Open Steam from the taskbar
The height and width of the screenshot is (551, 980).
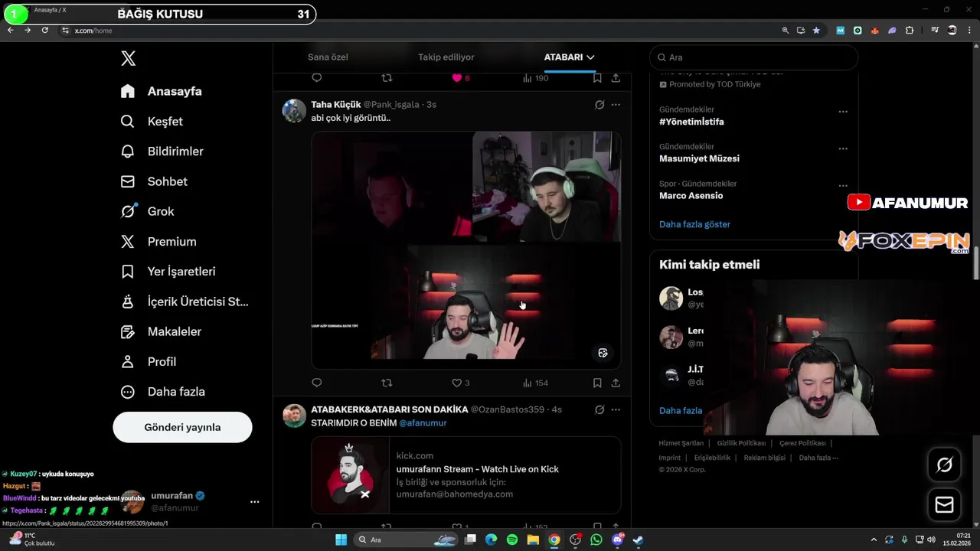638,540
